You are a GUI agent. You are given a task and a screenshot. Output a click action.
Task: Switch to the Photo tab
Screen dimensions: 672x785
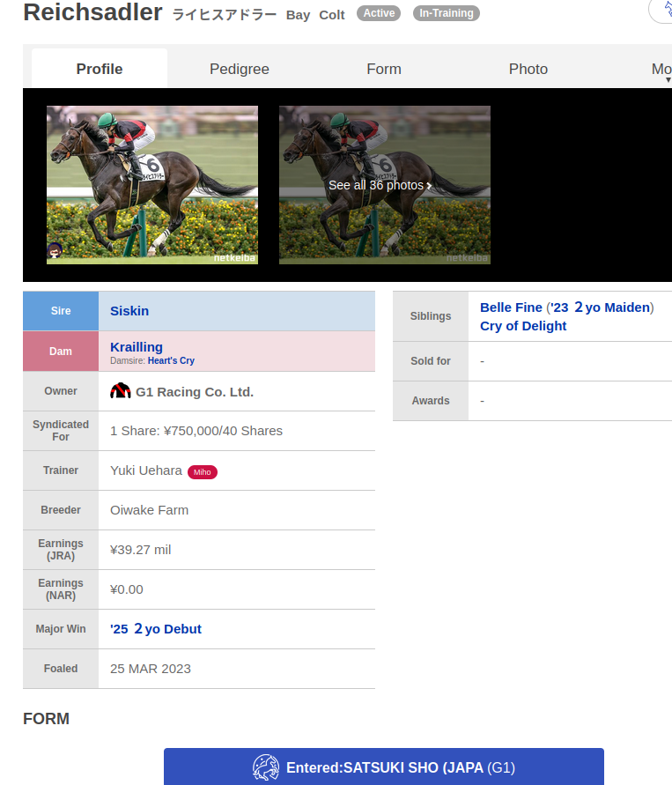(x=528, y=69)
